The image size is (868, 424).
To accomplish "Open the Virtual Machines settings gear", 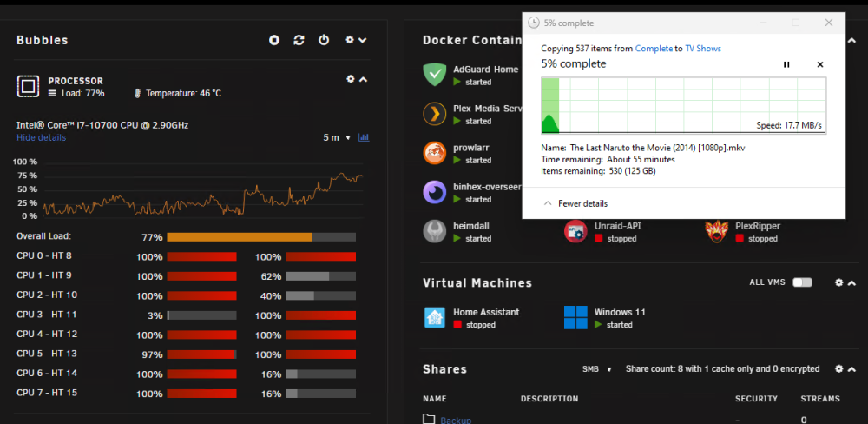I will (x=838, y=282).
